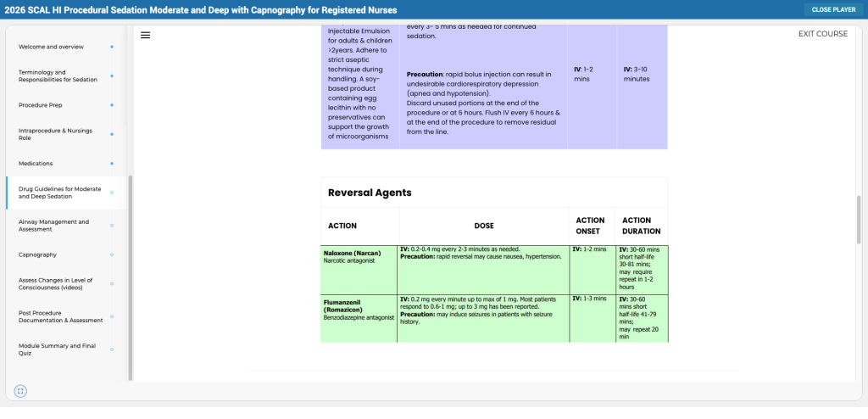Screen dimensions: 868x419
Task: Click progress circle beside Airway Management lesson
Action: 112,226
